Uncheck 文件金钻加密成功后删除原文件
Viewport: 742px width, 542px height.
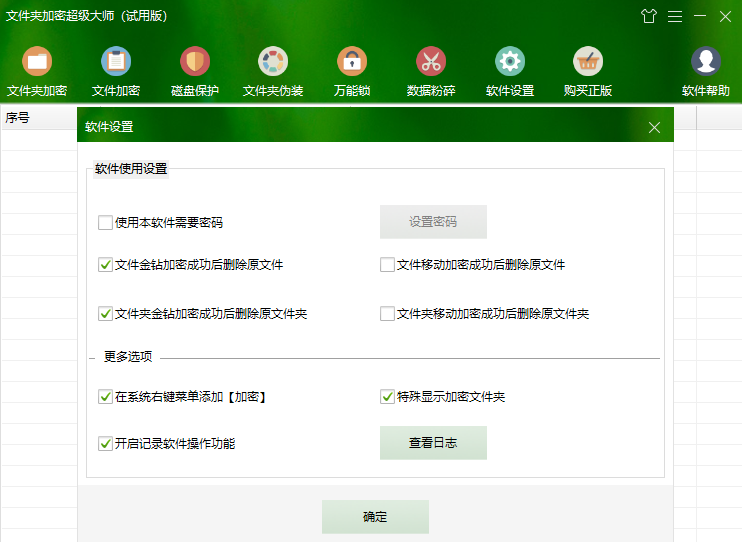(105, 265)
